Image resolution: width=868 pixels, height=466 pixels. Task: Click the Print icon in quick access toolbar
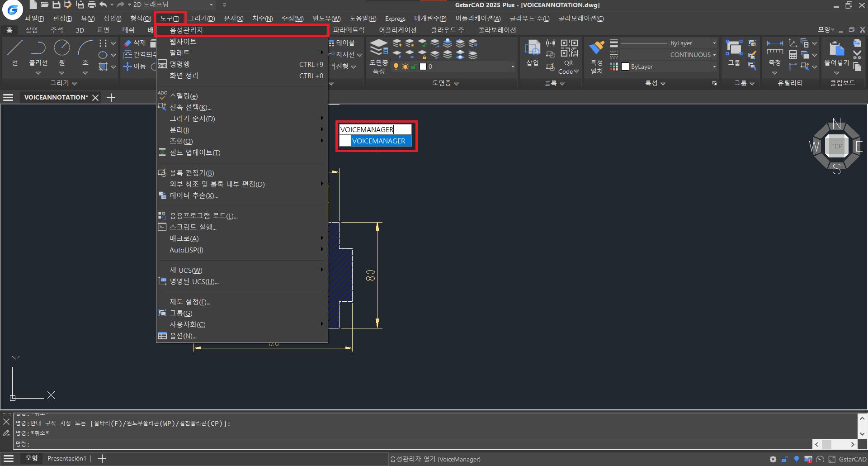click(92, 5)
